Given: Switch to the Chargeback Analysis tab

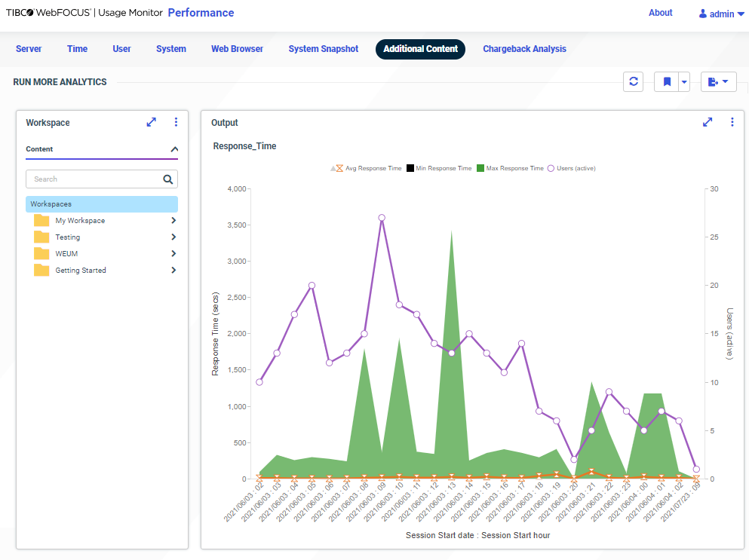Looking at the screenshot, I should click(x=524, y=48).
